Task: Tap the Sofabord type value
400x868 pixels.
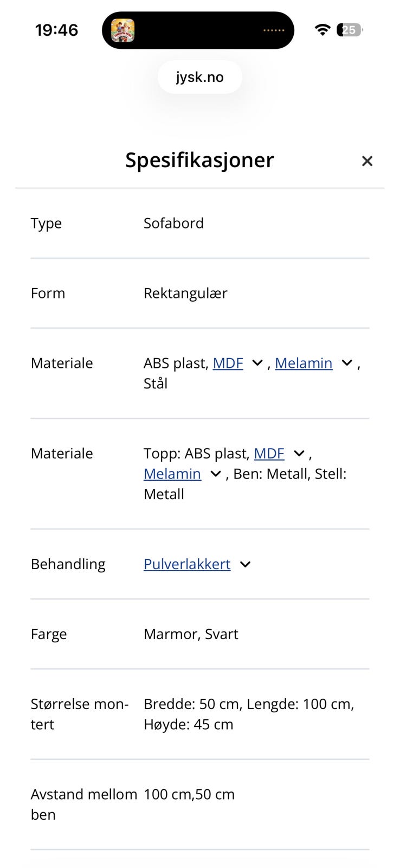Action: (x=173, y=223)
